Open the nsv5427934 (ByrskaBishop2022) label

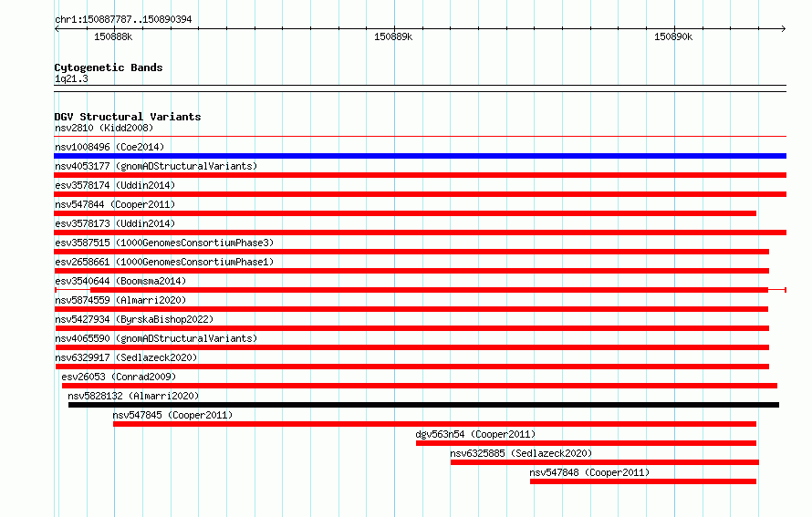coord(134,319)
